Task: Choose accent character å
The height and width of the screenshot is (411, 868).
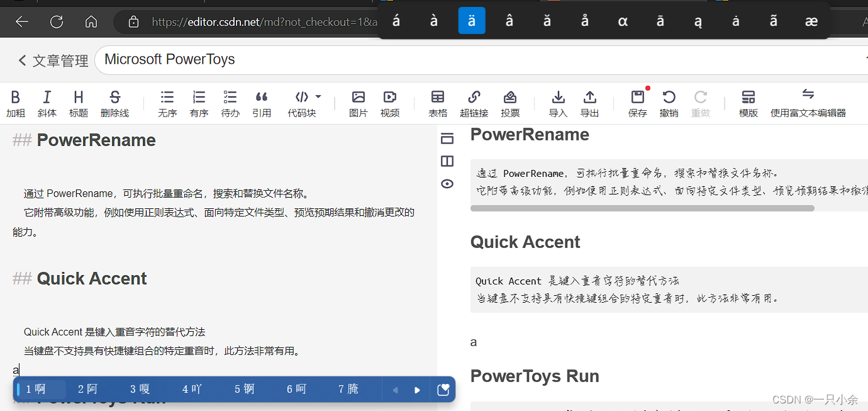Action: pos(585,21)
